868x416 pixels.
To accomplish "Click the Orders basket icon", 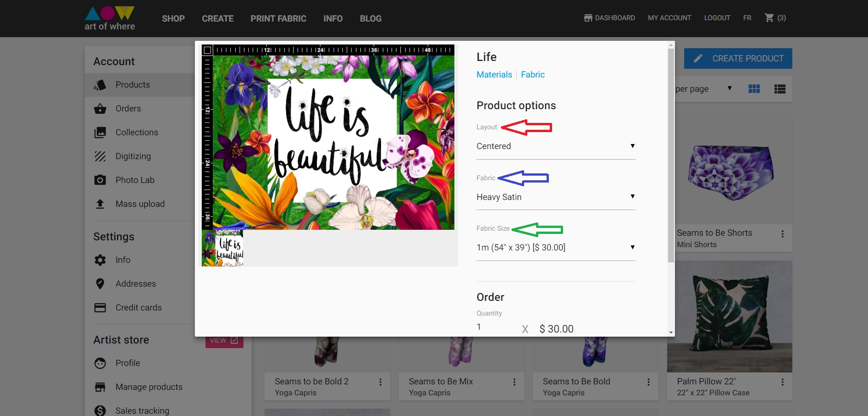I will [100, 109].
